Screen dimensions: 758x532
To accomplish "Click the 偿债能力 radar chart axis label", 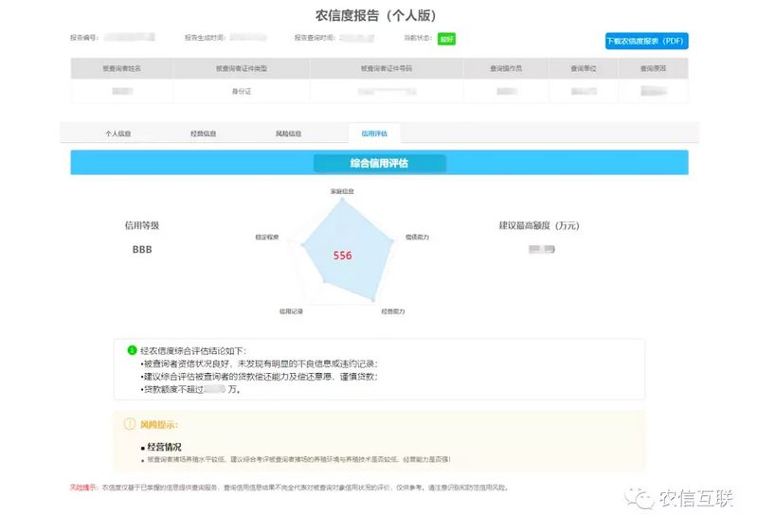I will [417, 237].
